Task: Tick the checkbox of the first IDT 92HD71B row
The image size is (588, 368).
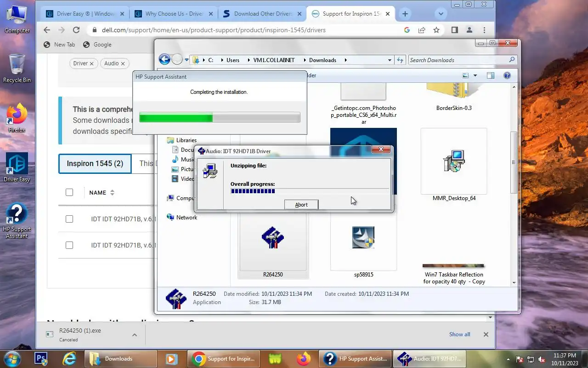Action: [x=69, y=219]
